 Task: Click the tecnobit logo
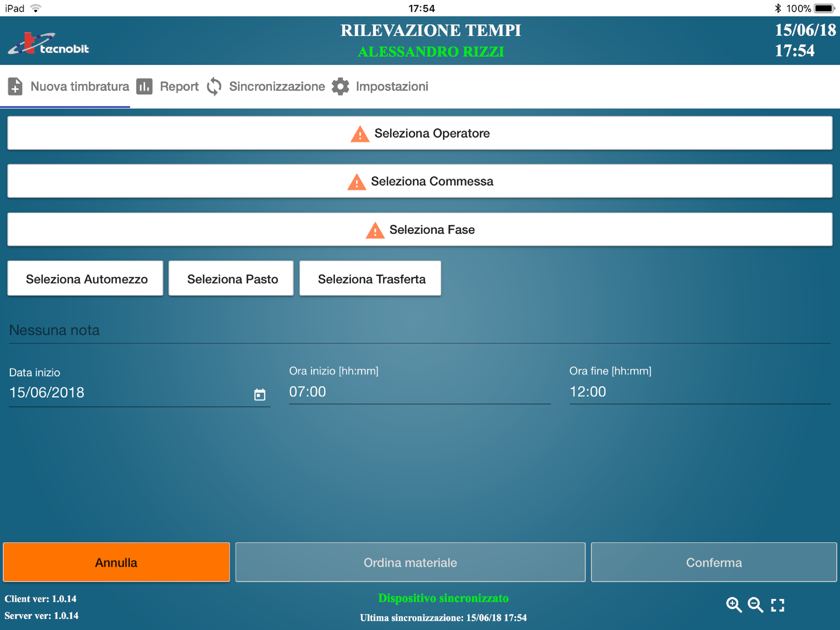click(x=49, y=43)
